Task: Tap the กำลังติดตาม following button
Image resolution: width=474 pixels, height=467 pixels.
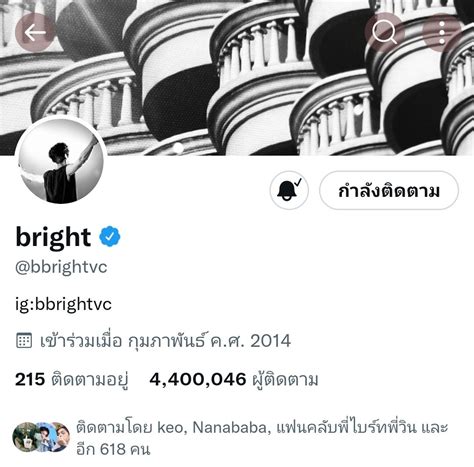Action: (x=389, y=190)
